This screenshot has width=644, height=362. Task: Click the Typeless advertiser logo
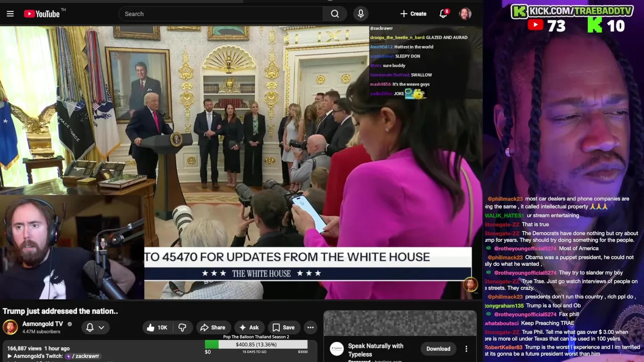pyautogui.click(x=337, y=348)
